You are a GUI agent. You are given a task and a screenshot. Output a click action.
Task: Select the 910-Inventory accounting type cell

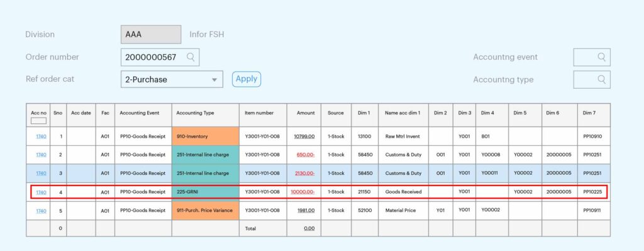[206, 137]
